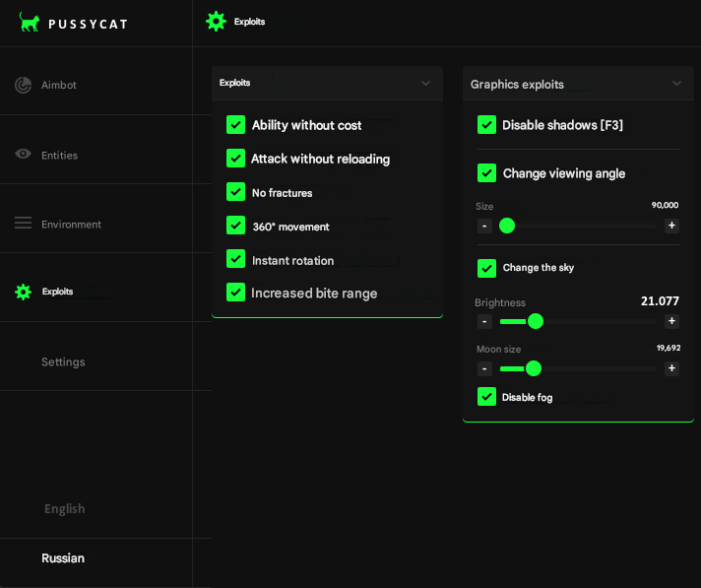Click the green cat logo icon
This screenshot has width=701, height=588.
click(x=30, y=22)
